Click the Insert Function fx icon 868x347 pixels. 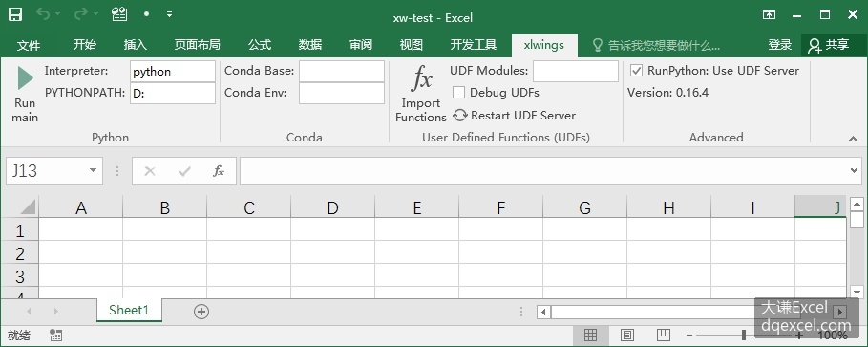coord(219,171)
